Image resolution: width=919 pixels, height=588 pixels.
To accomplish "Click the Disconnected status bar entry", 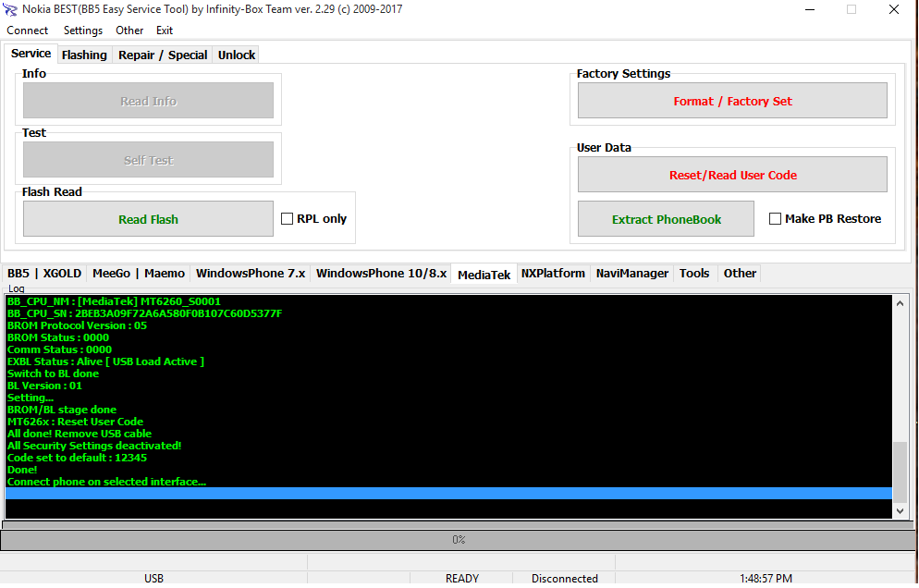I will click(564, 578).
